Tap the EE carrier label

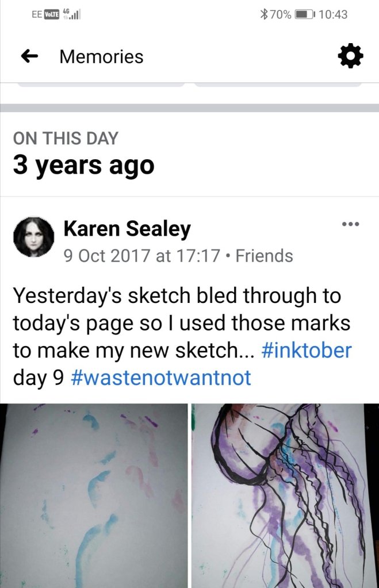point(37,14)
